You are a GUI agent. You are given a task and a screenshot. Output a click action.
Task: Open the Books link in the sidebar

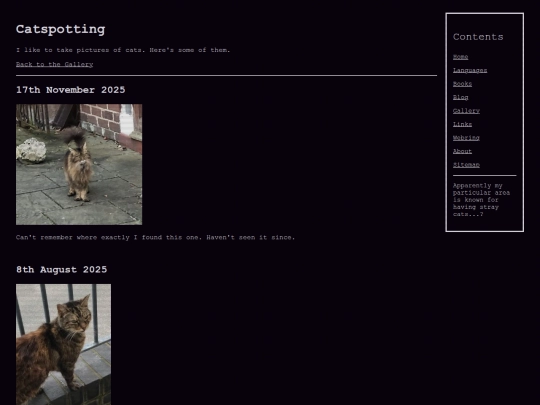pyautogui.click(x=462, y=84)
